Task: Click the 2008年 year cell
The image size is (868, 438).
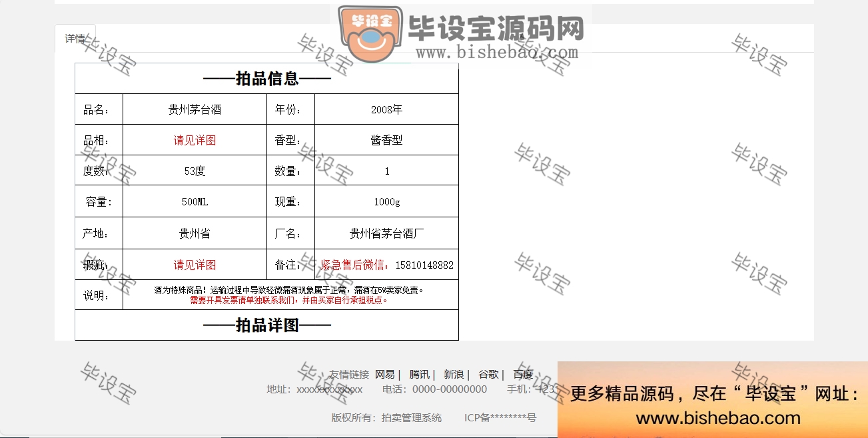Action: click(x=386, y=109)
